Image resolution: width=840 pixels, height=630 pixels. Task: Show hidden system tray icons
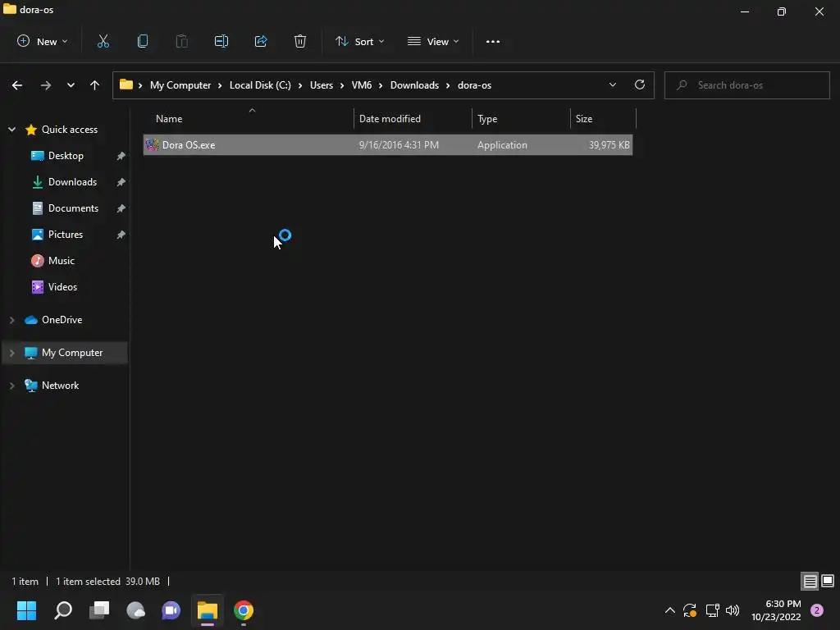click(669, 610)
